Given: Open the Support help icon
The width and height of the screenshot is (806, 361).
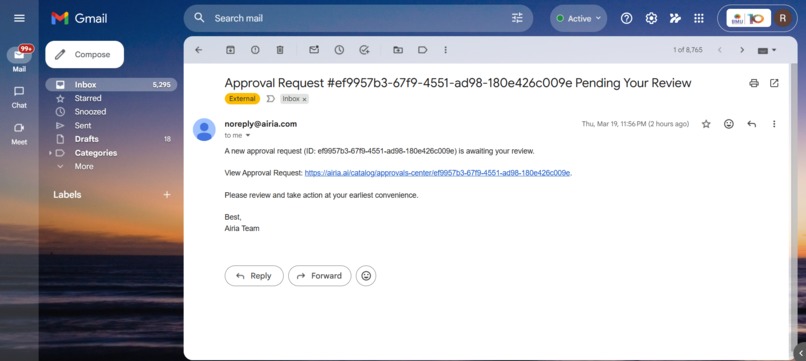Looking at the screenshot, I should (626, 19).
